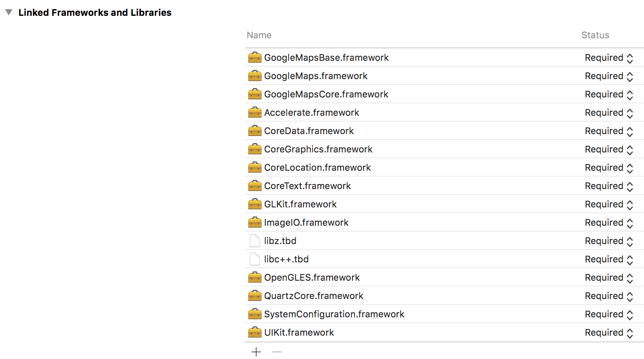Click the plus icon to add a framework
This screenshot has height=359, width=644.
tap(256, 352)
